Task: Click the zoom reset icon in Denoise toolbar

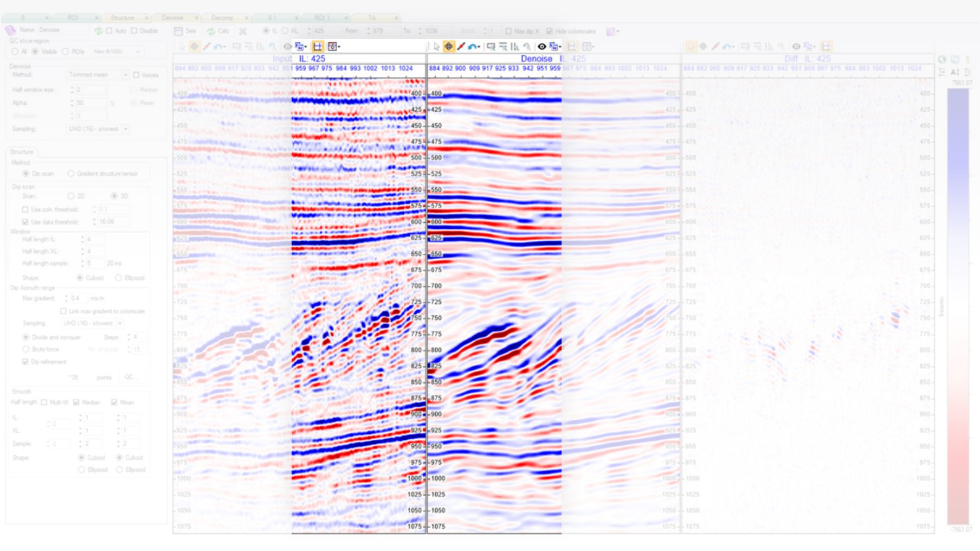Action: pyautogui.click(x=526, y=47)
